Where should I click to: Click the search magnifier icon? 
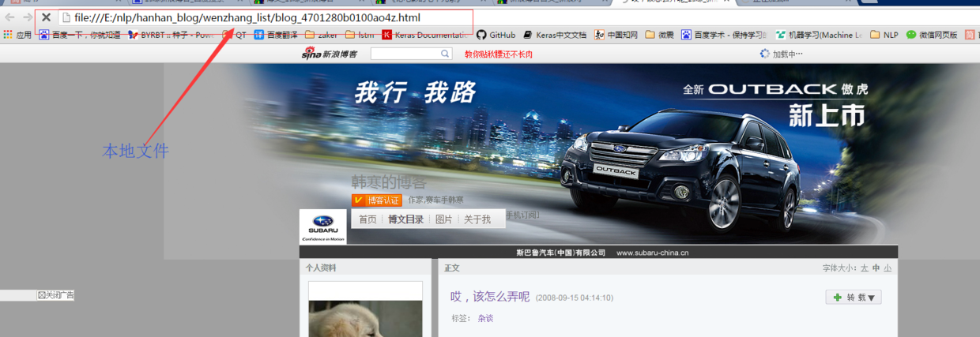pyautogui.click(x=445, y=54)
